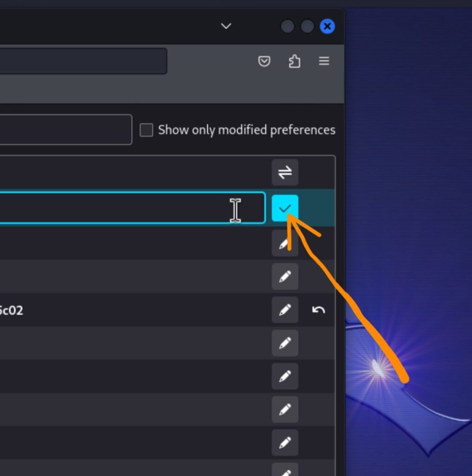The width and height of the screenshot is (472, 476).
Task: Reset the preference ending in 6c02
Action: click(x=318, y=310)
